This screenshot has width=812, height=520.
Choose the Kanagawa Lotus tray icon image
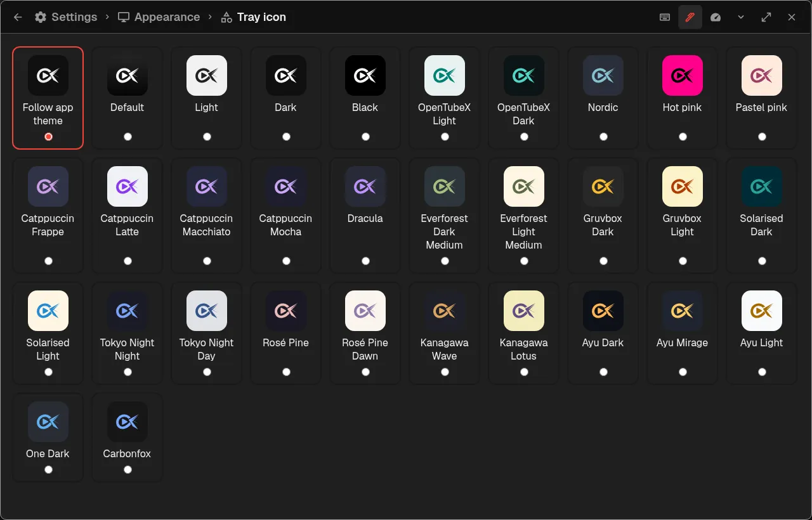pos(524,311)
